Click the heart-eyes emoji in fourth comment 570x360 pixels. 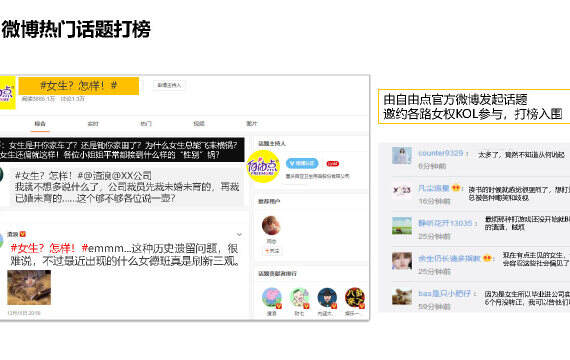point(487,258)
